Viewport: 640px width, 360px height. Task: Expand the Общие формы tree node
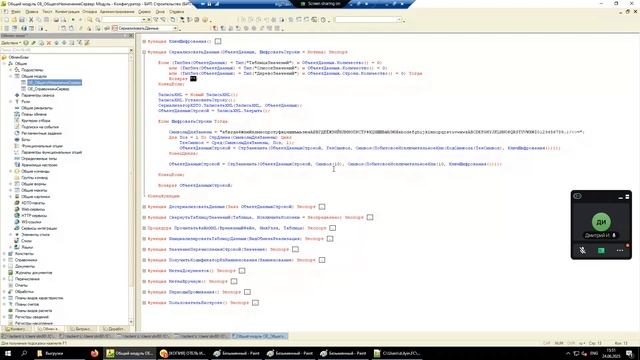(11, 184)
